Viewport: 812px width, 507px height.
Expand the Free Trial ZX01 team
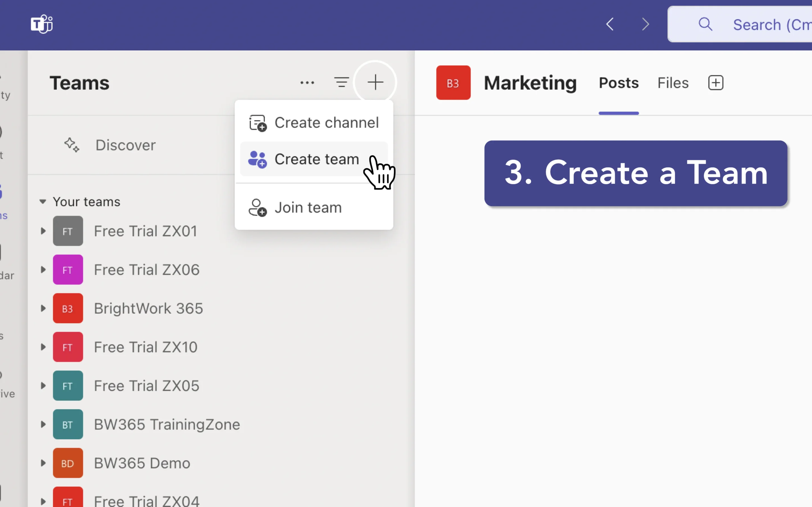(x=43, y=231)
